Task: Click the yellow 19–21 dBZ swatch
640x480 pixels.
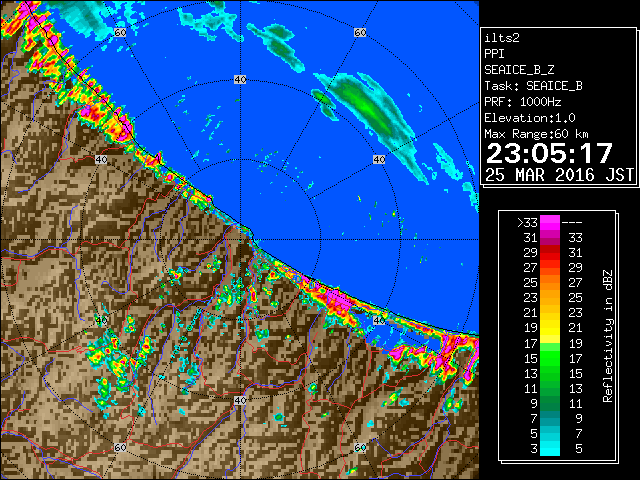Action: (x=550, y=328)
